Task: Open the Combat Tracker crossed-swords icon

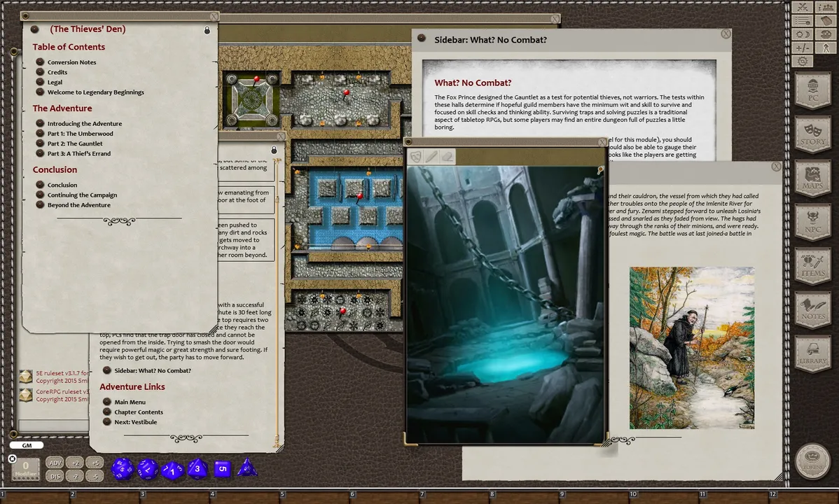Action: (x=802, y=7)
